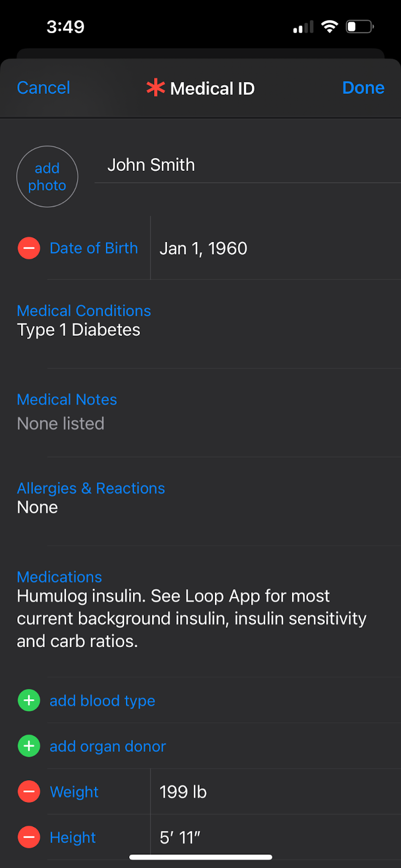Change the Jan 1, 1960 birth date

click(x=203, y=248)
